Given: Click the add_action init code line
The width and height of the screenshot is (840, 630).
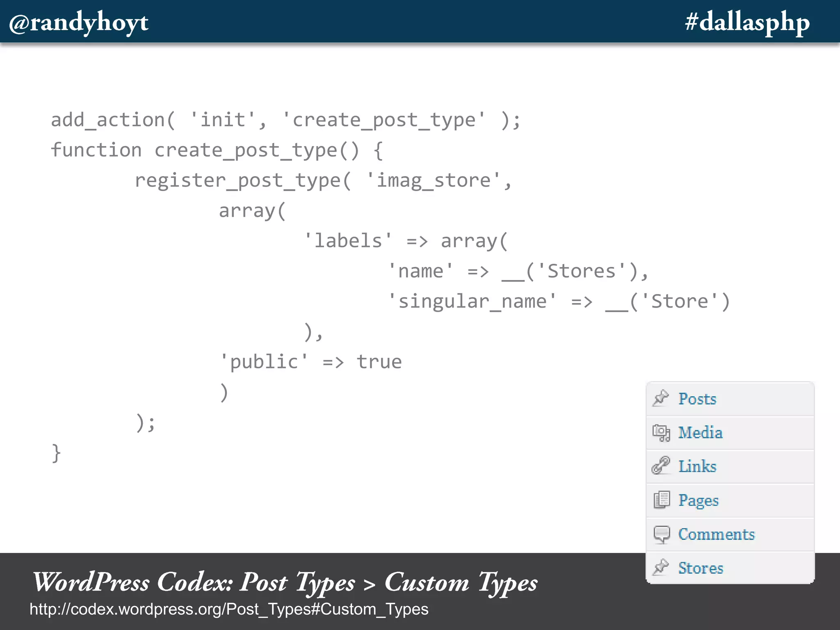Looking at the screenshot, I should [x=285, y=120].
